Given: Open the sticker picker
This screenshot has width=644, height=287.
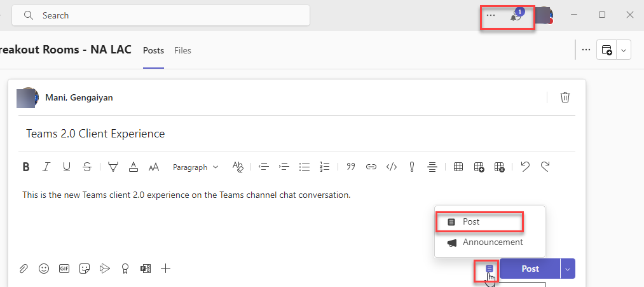Looking at the screenshot, I should (x=85, y=269).
